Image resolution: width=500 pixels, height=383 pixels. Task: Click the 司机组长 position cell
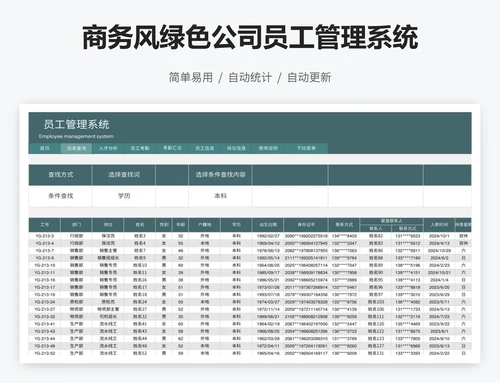tap(108, 317)
